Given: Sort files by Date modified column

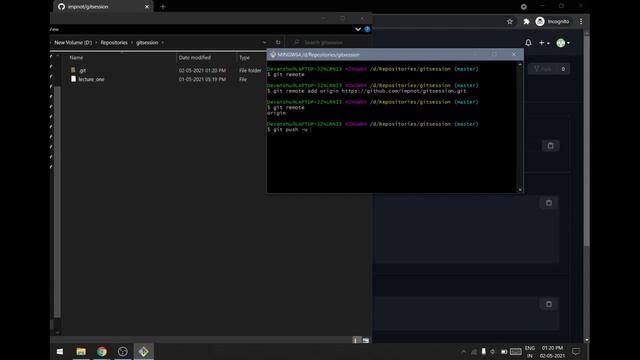Looking at the screenshot, I should pyautogui.click(x=195, y=58).
